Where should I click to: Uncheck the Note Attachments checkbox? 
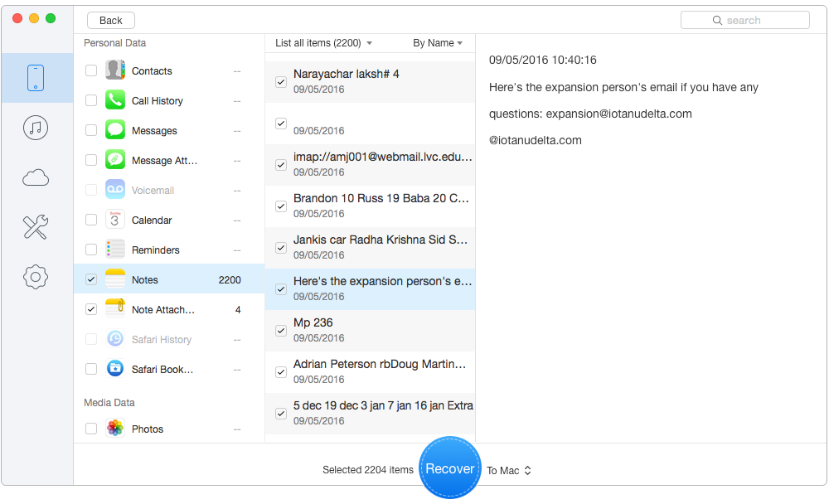pos(91,309)
